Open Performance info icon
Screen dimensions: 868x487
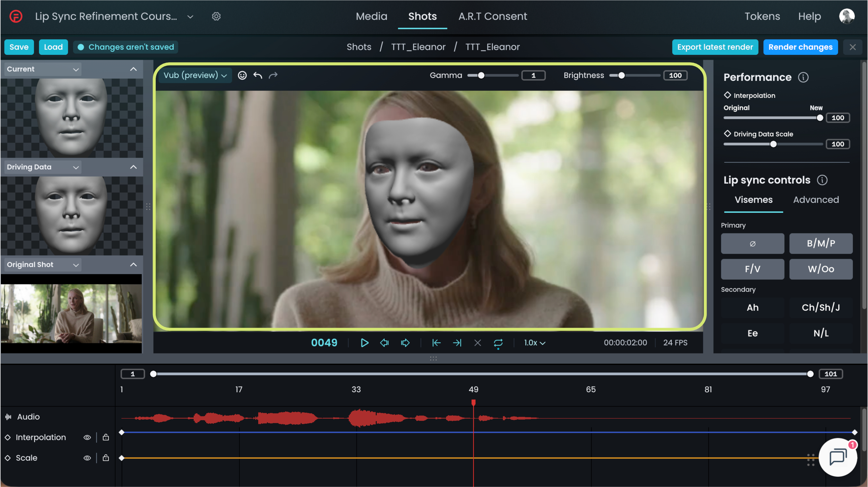coord(803,77)
